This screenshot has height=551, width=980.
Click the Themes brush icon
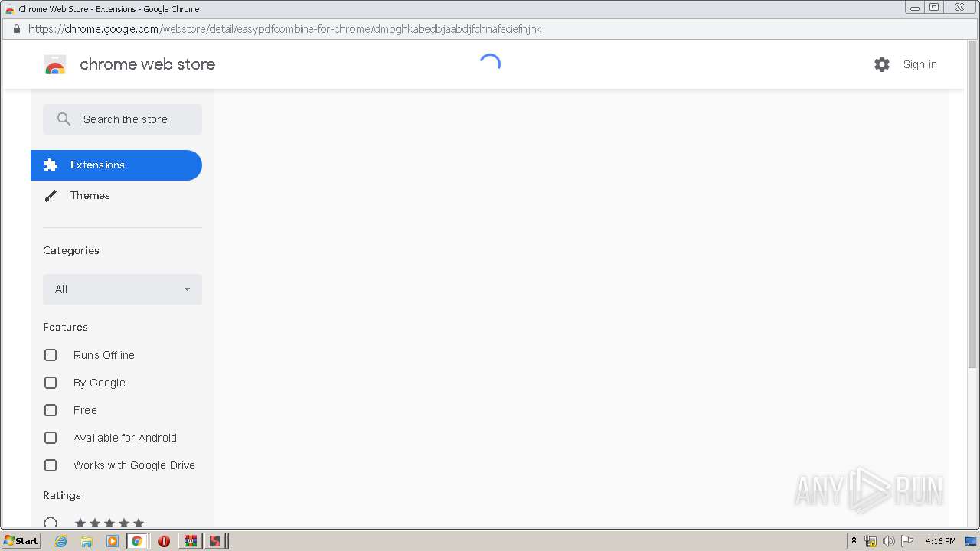[x=51, y=196]
